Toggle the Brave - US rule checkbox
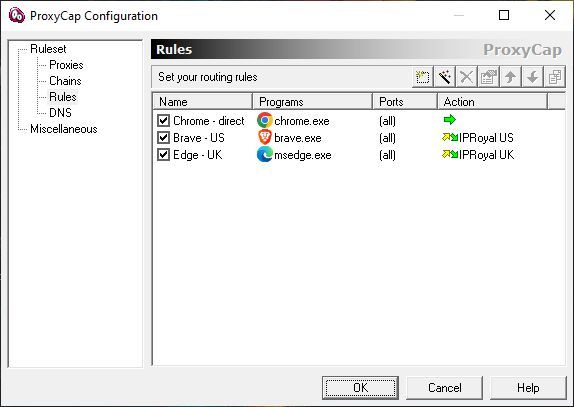The image size is (574, 407). click(x=163, y=138)
